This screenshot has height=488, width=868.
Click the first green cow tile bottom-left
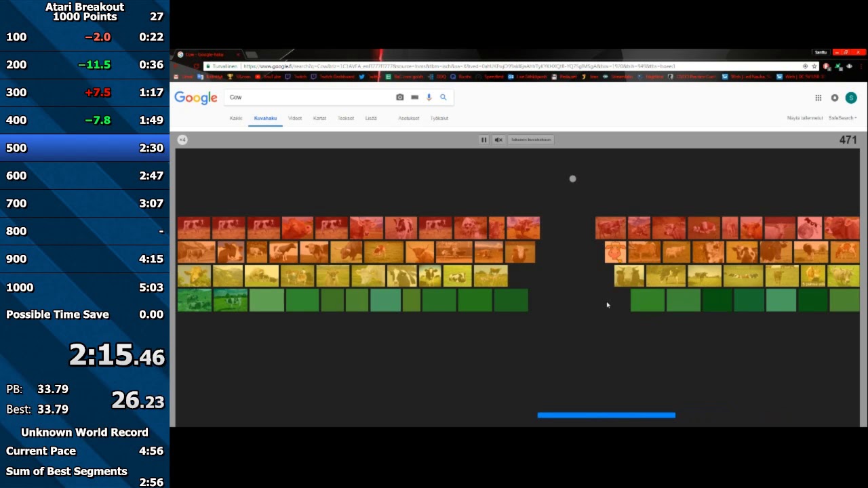[195, 300]
